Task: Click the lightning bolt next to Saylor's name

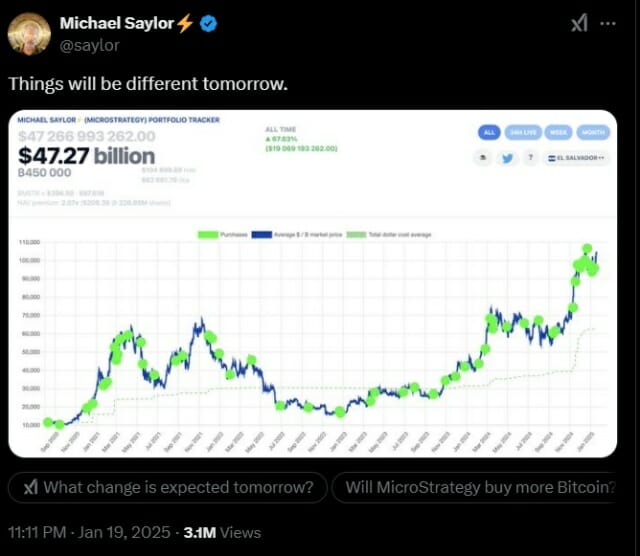Action: point(184,23)
